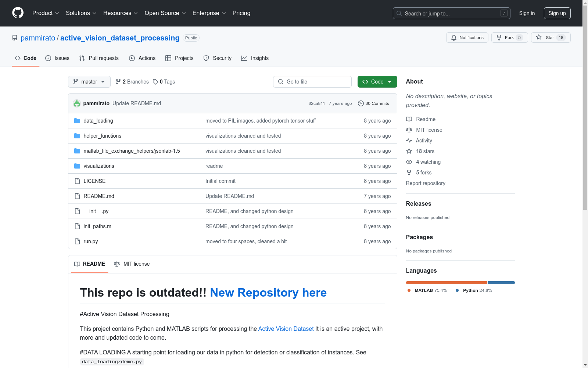Screen dimensions: 588x368
Task: Click the Sign up button
Action: [x=557, y=13]
